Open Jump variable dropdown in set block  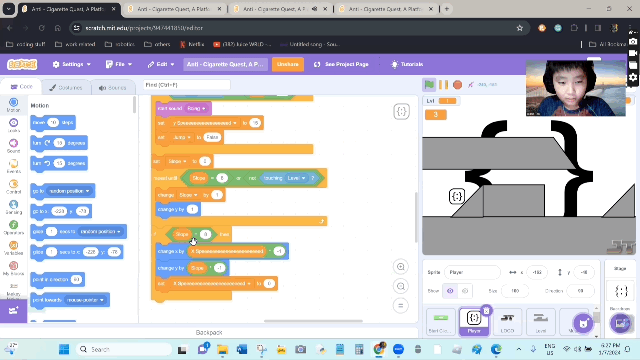click(x=182, y=137)
